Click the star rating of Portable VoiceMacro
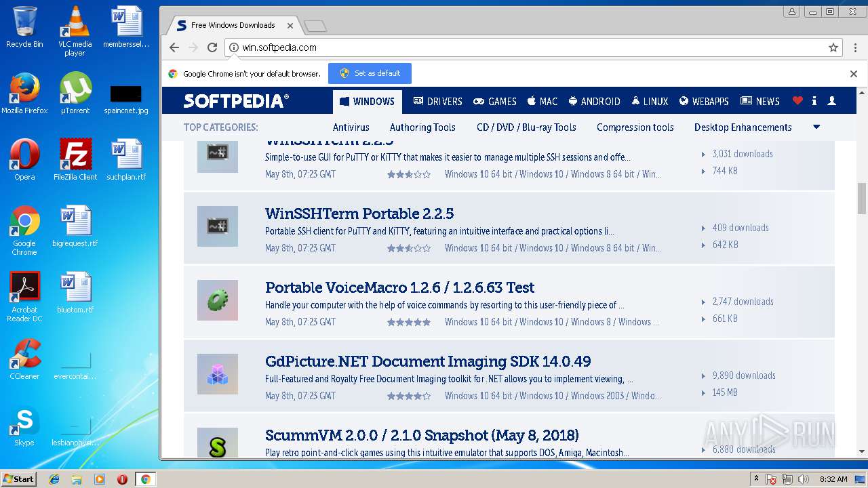The image size is (868, 488). point(409,323)
